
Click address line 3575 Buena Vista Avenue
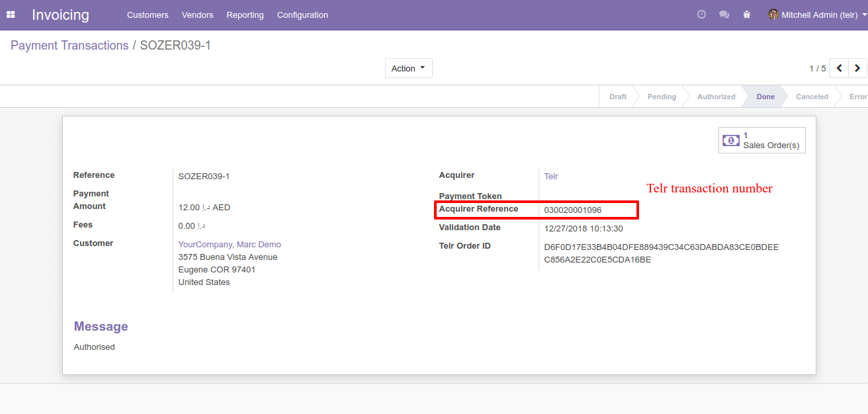point(228,257)
